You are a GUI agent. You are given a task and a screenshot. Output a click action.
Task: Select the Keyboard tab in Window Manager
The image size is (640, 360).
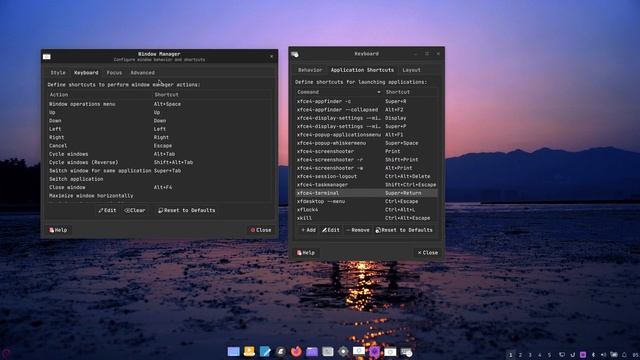tap(86, 73)
